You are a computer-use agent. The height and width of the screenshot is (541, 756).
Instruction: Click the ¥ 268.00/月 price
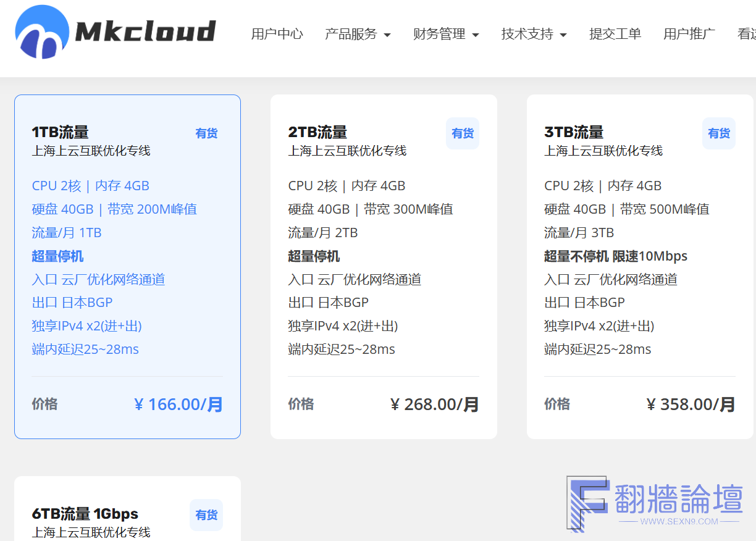pos(434,405)
